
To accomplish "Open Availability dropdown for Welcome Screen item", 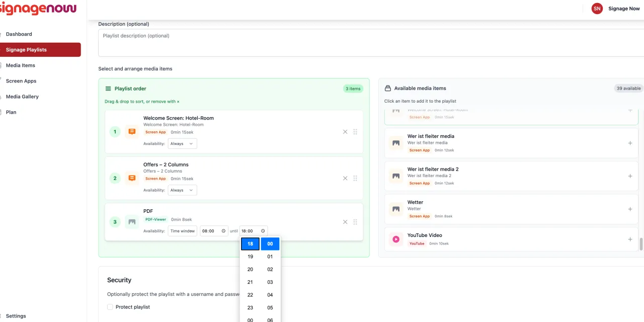I will pos(182,143).
